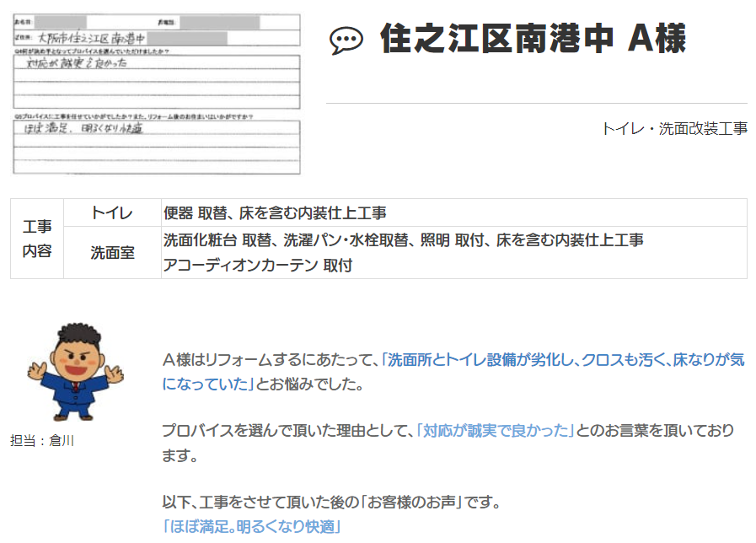Image resolution: width=756 pixels, height=543 pixels.
Task: Click the mascot character in the blue suit
Action: click(x=71, y=370)
